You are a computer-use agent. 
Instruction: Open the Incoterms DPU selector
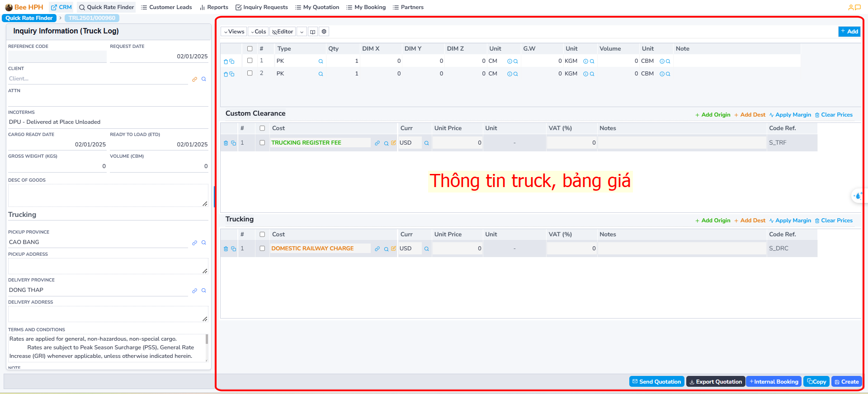click(x=108, y=122)
